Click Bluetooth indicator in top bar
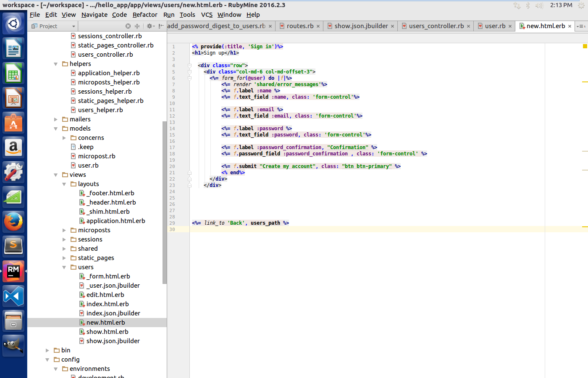Screen dimensions: 588x378 (528, 5)
